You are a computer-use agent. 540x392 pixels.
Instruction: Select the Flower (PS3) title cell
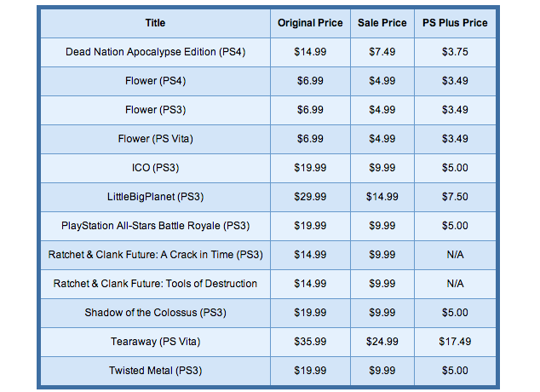click(x=155, y=110)
